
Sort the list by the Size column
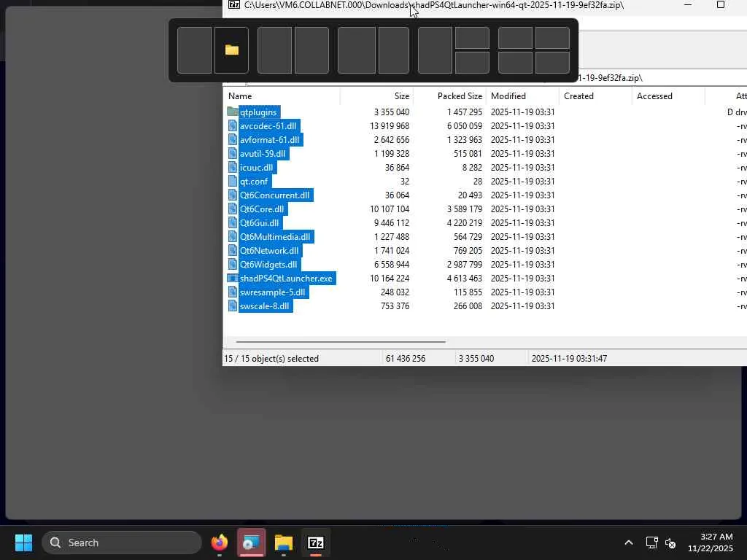pyautogui.click(x=376, y=96)
